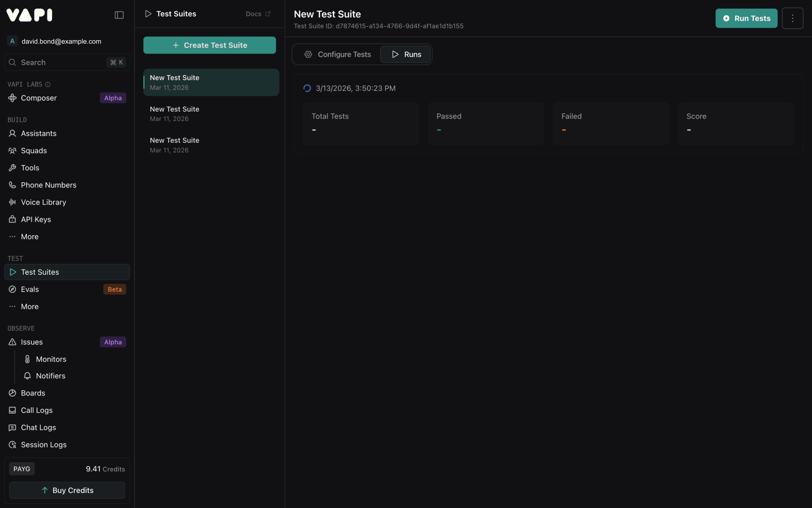Select the third New Test Suite entry
The height and width of the screenshot is (508, 812).
click(x=211, y=145)
